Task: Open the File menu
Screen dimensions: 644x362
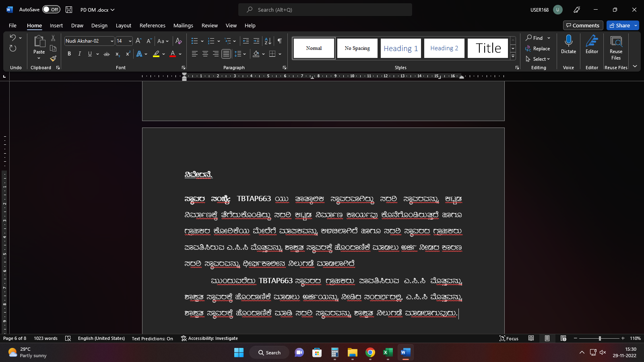Action: click(x=12, y=25)
